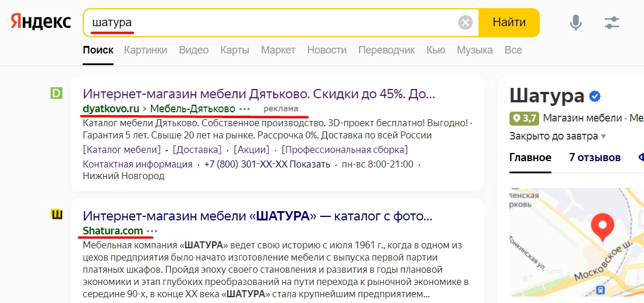644x303 pixels.
Task: Click the Shatura yellow Ш favicon
Action: click(56, 214)
